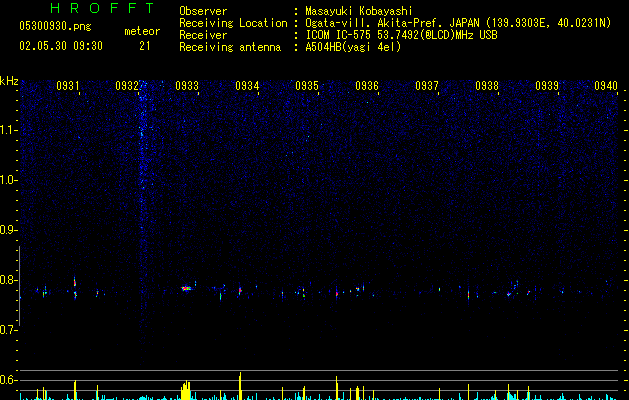Click the 1.1 kHz axis label
This screenshot has height=400, width=629.
(9, 130)
